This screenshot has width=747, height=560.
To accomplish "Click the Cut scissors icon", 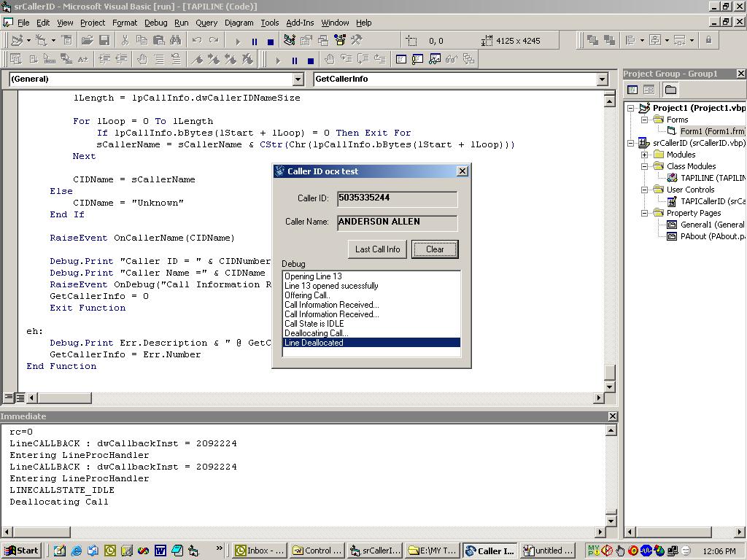I will [x=125, y=41].
